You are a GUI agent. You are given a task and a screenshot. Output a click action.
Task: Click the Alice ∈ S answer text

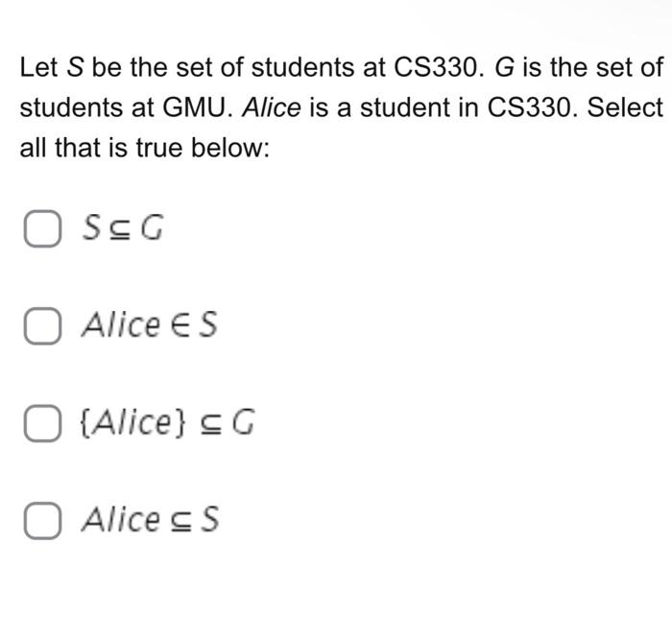point(150,324)
